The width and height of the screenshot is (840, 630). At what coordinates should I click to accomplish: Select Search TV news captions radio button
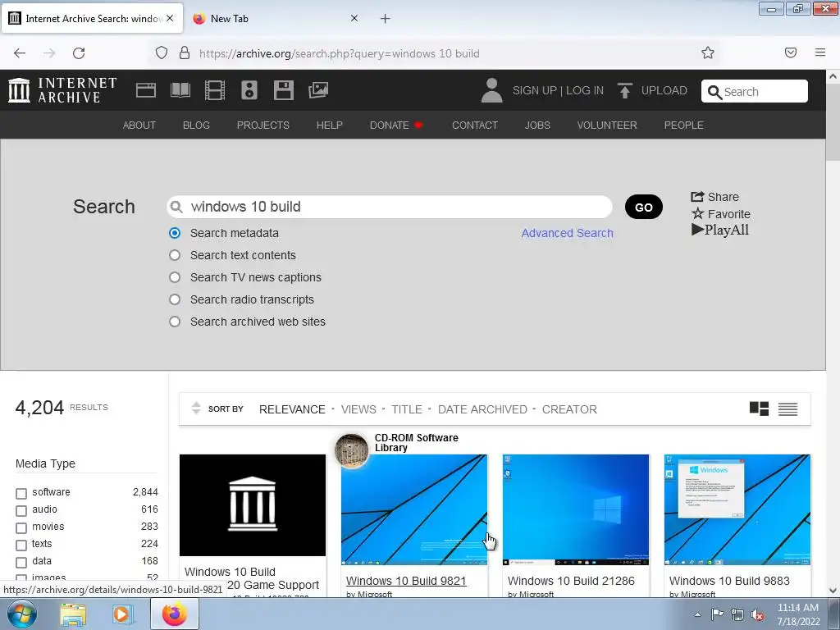[x=175, y=277]
